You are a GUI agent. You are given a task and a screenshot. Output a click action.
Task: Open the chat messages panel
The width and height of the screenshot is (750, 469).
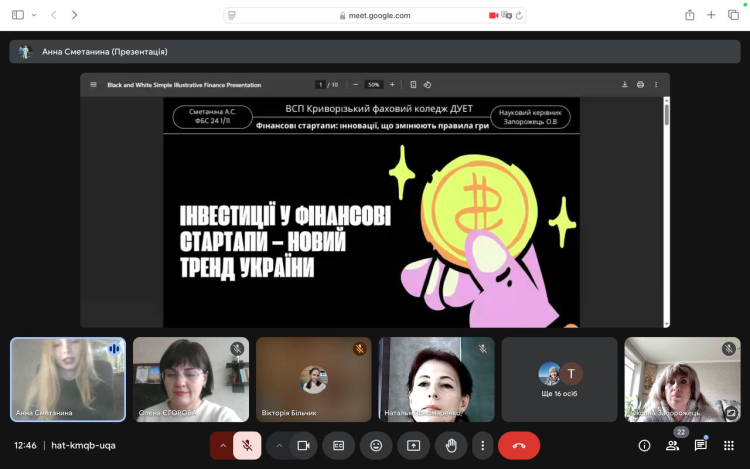coord(701,445)
